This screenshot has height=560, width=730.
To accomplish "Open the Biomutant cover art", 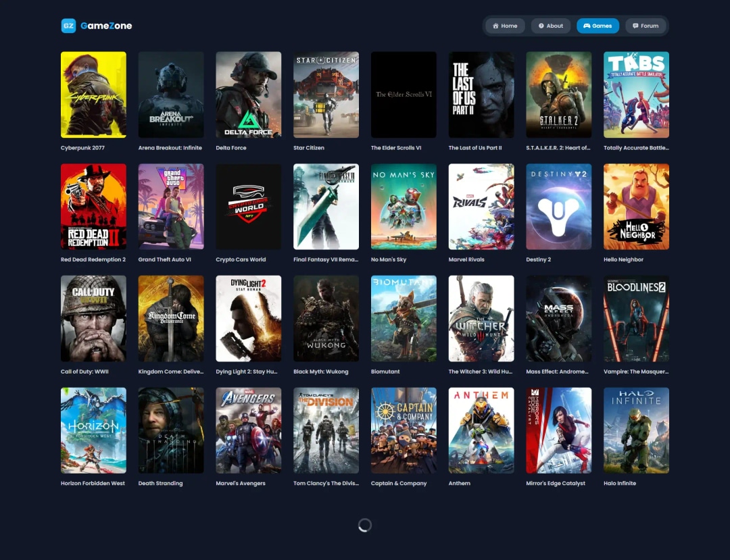I will click(404, 319).
